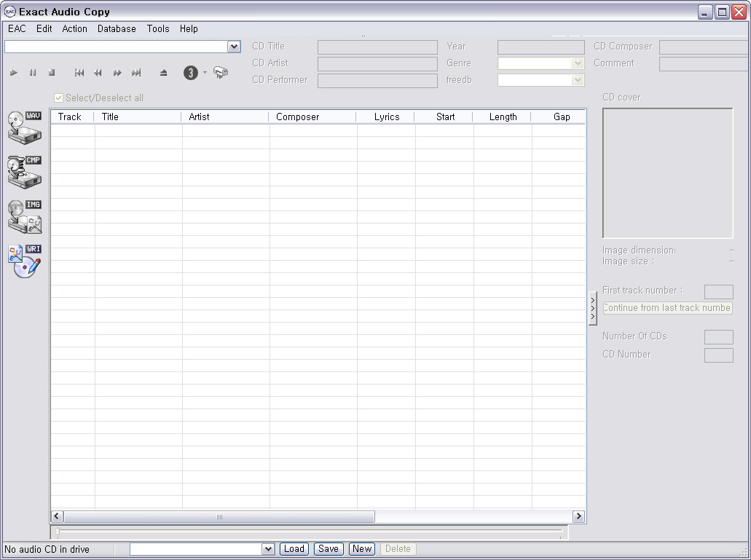Click the round number 3 icon

191,73
